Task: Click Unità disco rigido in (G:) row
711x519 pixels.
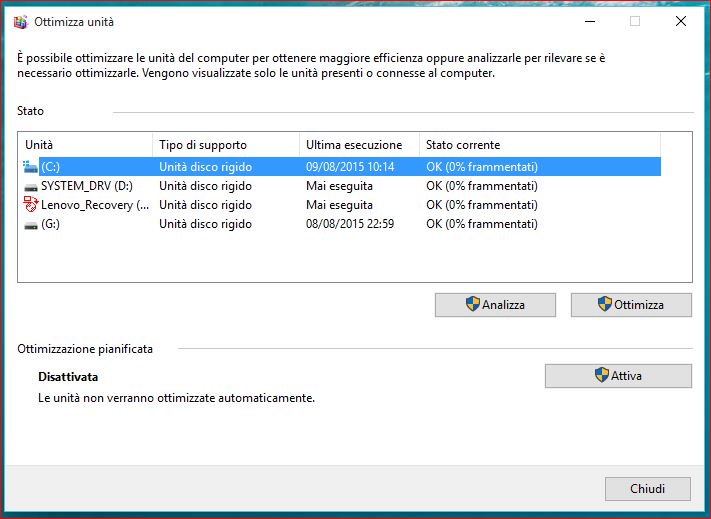Action: coord(205,224)
